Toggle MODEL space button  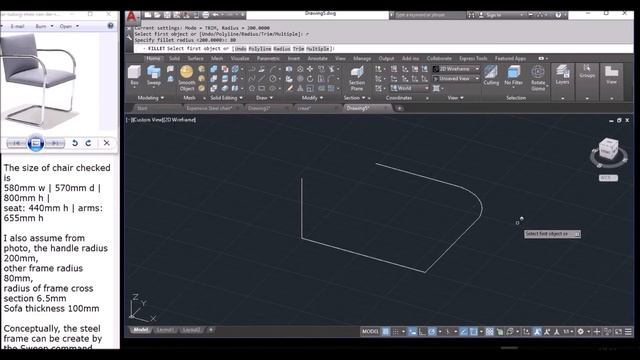point(370,331)
